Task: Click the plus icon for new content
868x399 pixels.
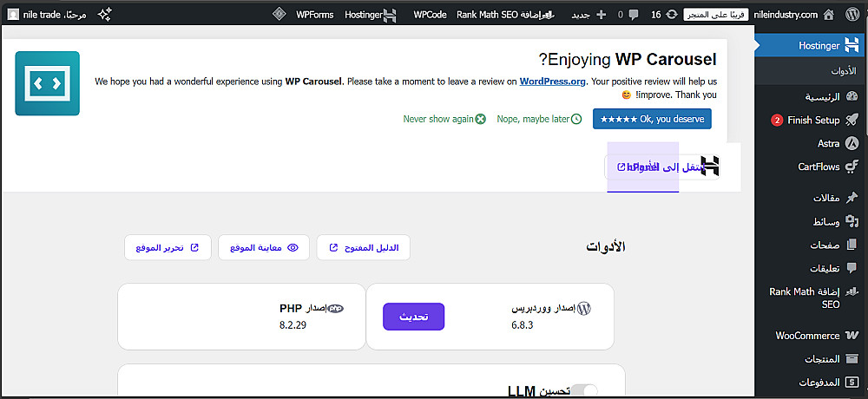Action: pyautogui.click(x=601, y=15)
